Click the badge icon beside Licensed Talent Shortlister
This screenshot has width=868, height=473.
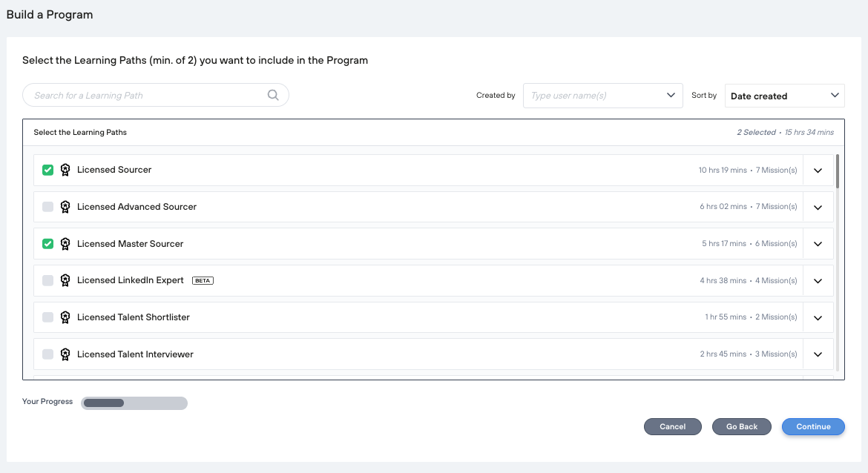65,317
